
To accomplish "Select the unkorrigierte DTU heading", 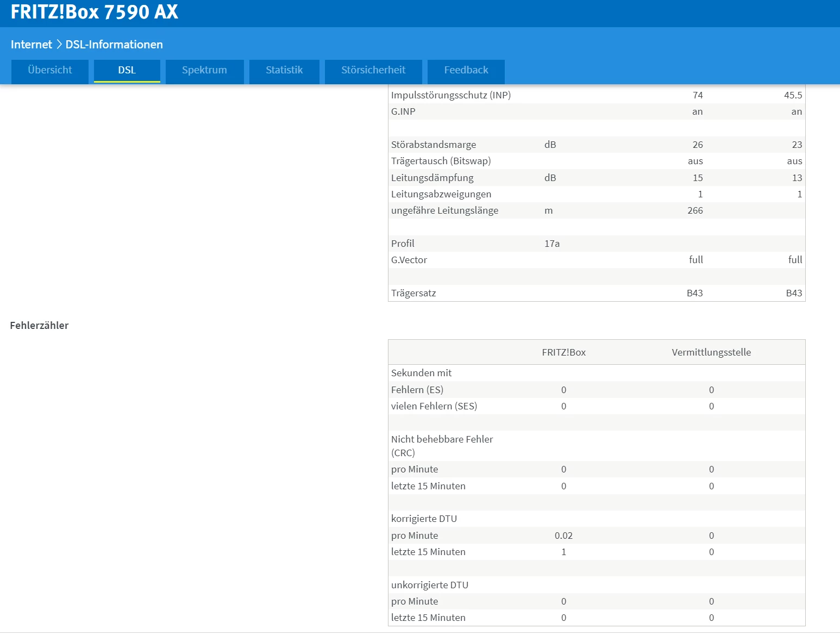I will (430, 585).
